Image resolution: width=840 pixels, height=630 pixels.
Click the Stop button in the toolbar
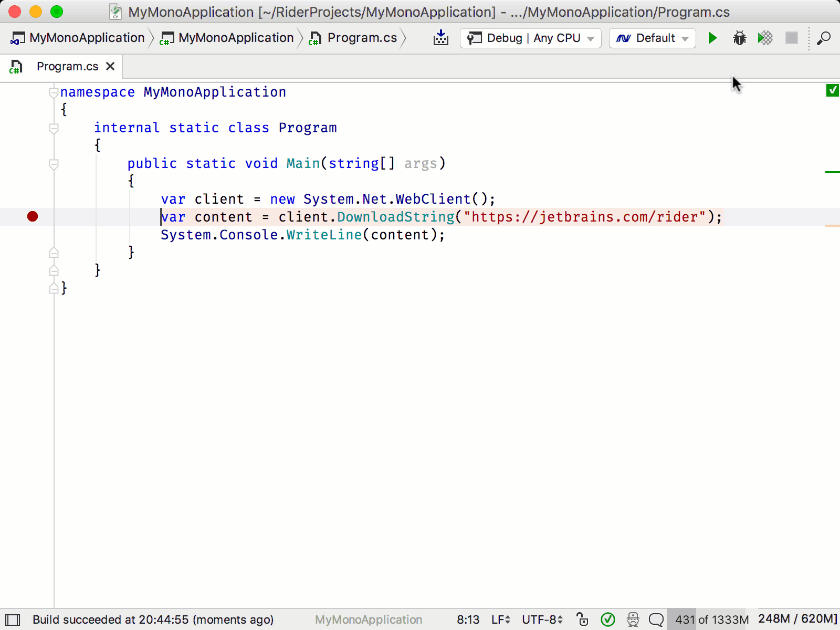click(x=792, y=38)
